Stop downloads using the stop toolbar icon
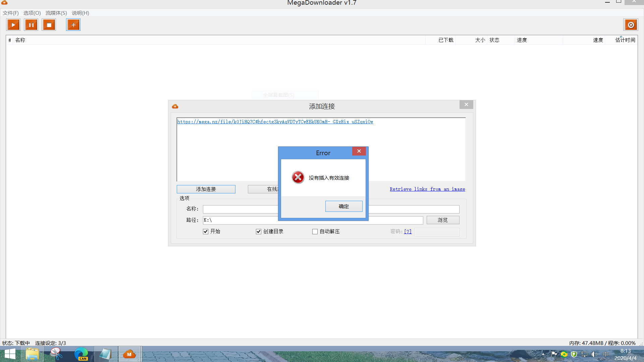The height and width of the screenshot is (362, 644). click(x=49, y=25)
